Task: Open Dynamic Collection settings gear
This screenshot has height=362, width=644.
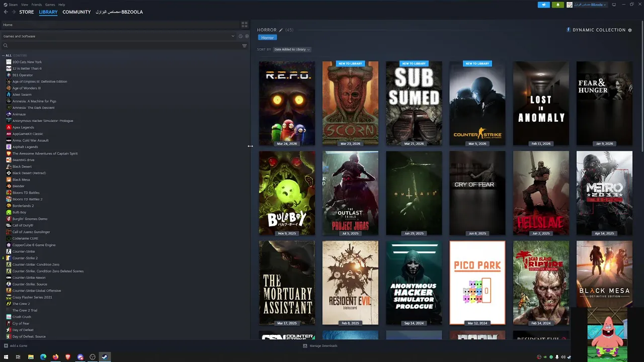Action: pos(629,30)
